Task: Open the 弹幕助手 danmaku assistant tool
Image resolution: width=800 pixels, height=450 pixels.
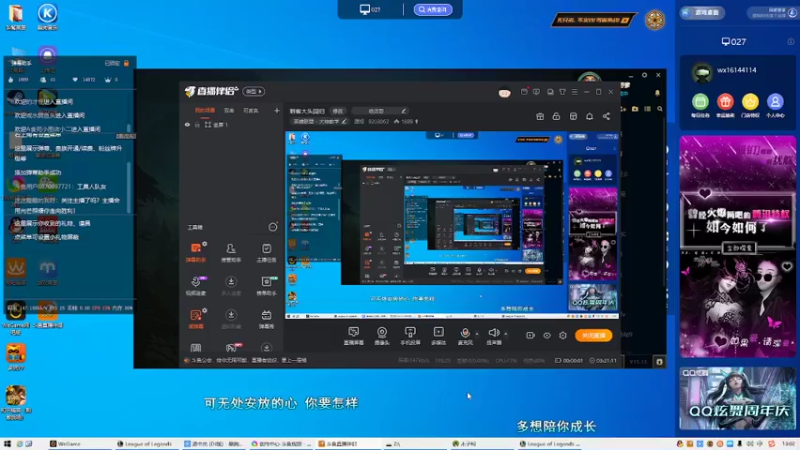Action: point(195,252)
